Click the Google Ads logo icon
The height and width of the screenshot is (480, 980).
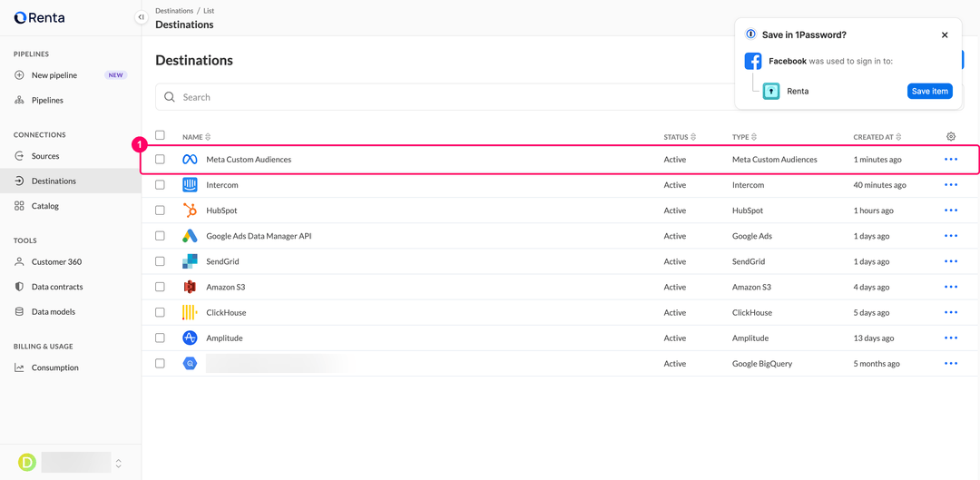pyautogui.click(x=190, y=236)
